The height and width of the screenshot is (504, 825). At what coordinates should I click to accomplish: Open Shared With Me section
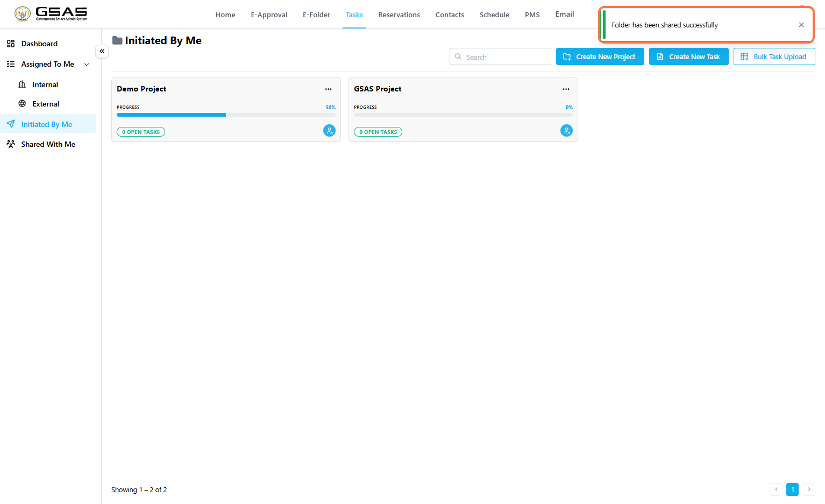[x=48, y=144]
